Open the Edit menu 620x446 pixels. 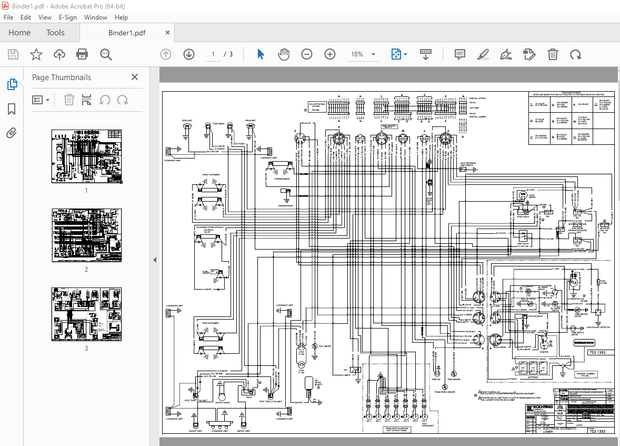click(x=26, y=17)
